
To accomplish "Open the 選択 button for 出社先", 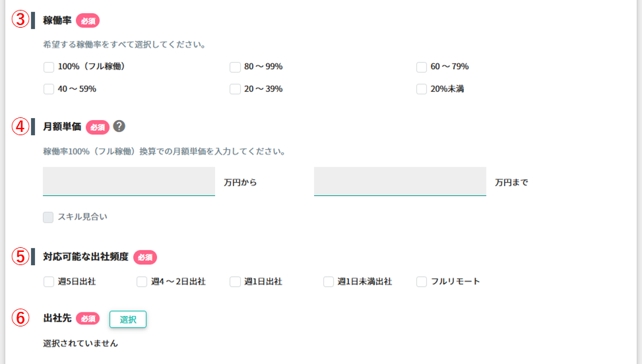I will coord(128,319).
